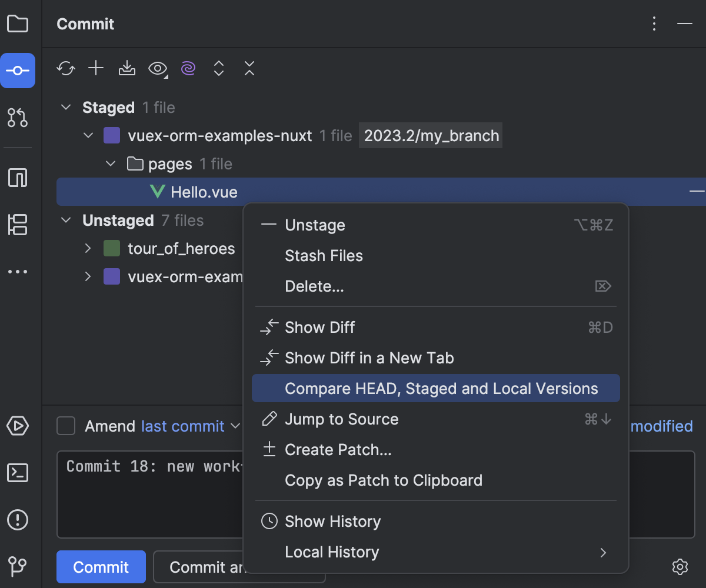Click the Stash download-tray icon

[126, 69]
